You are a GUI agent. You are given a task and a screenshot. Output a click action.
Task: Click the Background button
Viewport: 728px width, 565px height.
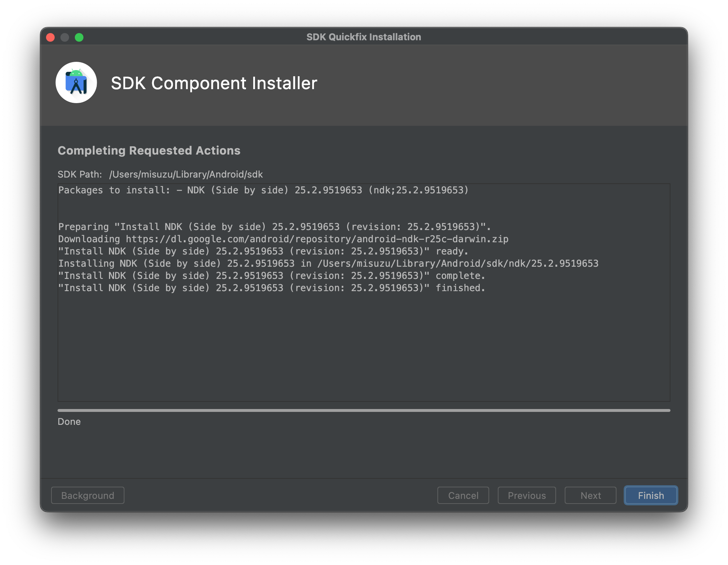click(x=88, y=495)
